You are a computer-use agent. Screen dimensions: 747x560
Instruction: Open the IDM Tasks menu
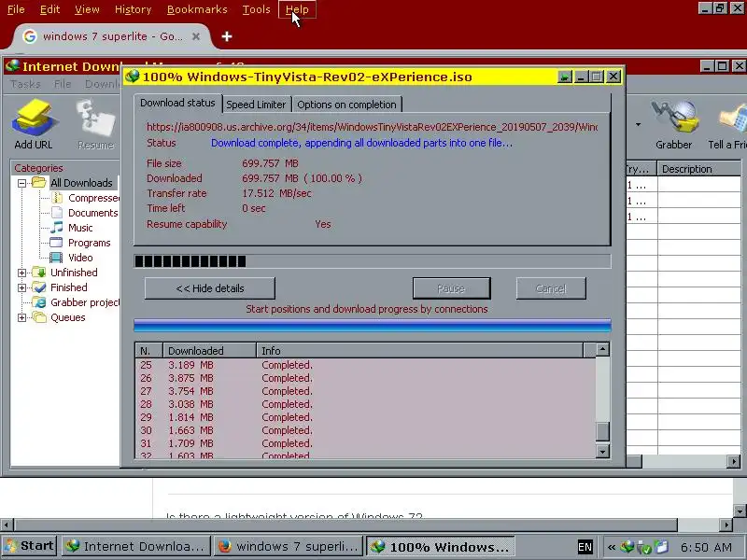pyautogui.click(x=25, y=84)
